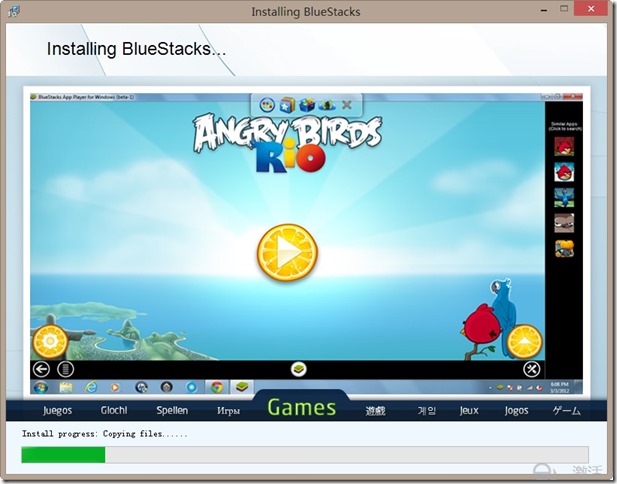Click the orange play button in Angry Birds Rio
This screenshot has width=617, height=484.
[x=287, y=253]
